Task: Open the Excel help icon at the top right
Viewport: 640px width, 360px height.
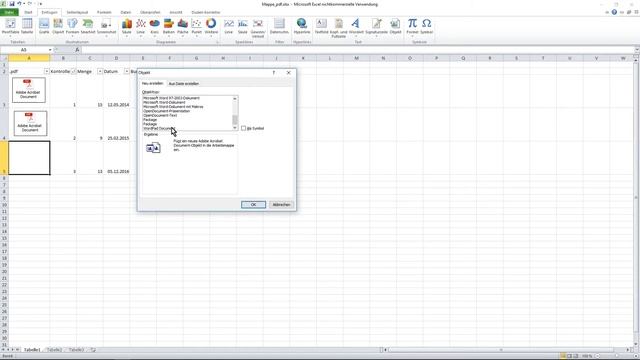Action: pos(614,12)
